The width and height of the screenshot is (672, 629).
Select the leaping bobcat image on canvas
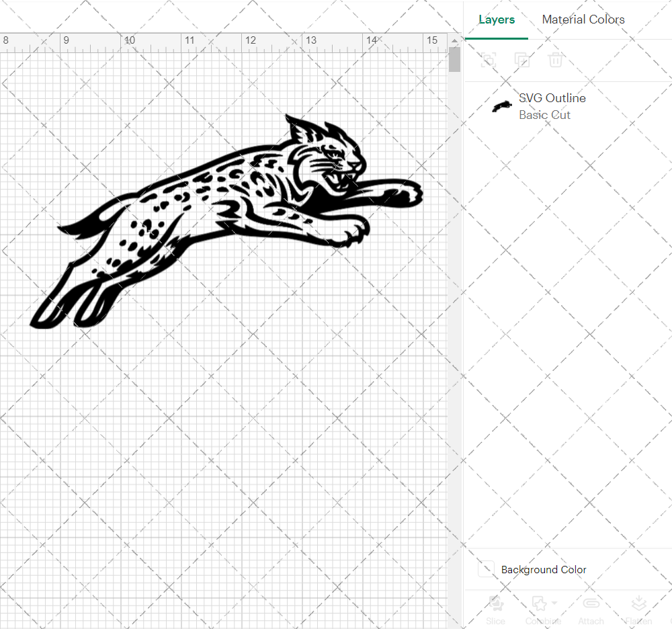pyautogui.click(x=226, y=222)
